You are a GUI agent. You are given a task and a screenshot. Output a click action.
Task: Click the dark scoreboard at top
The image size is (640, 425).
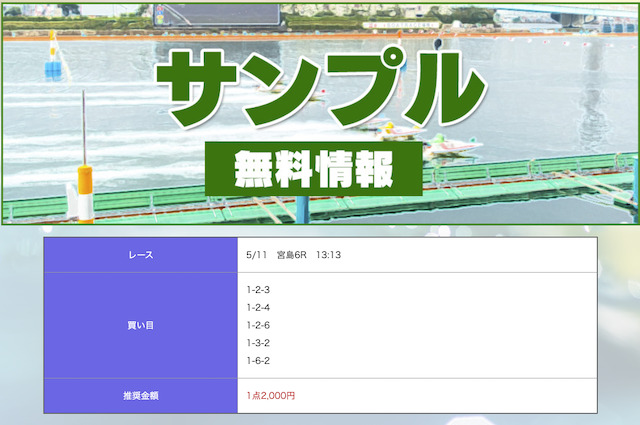pos(216,14)
